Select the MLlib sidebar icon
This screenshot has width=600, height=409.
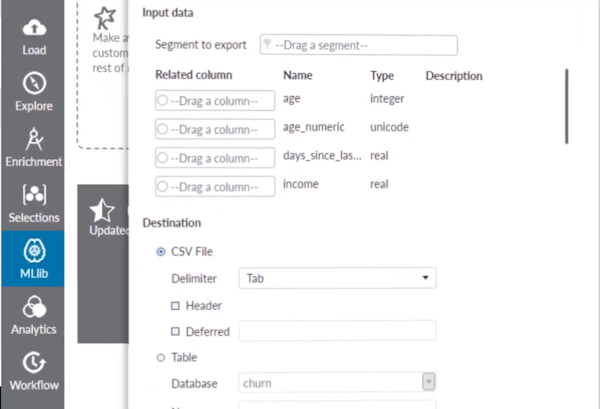[x=33, y=260]
